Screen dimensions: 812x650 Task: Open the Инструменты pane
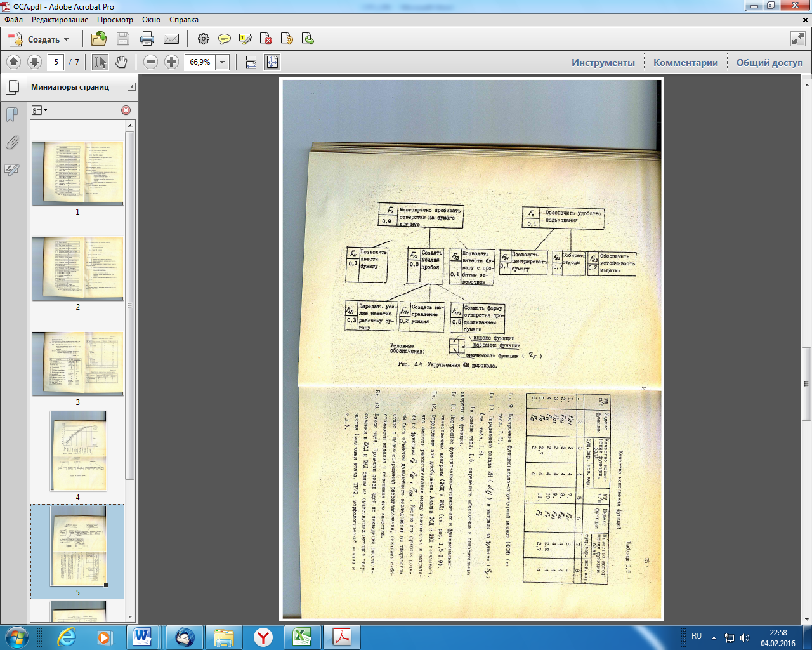603,62
